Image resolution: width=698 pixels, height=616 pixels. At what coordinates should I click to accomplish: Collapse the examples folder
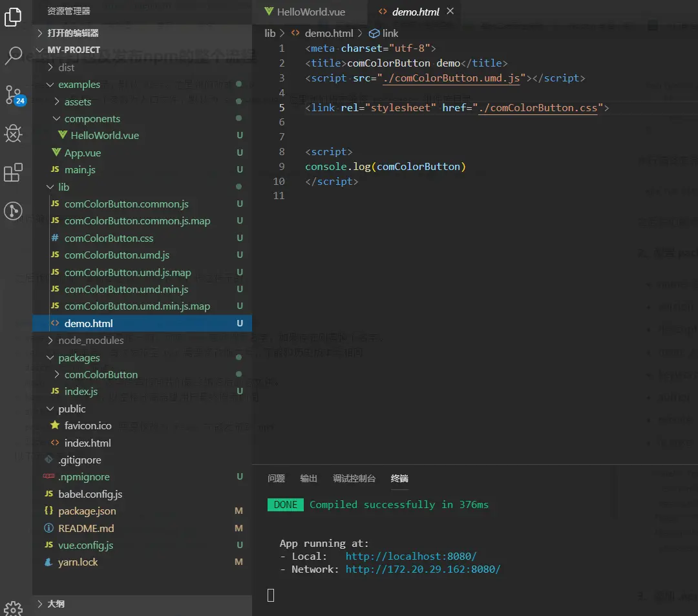pos(142,84)
